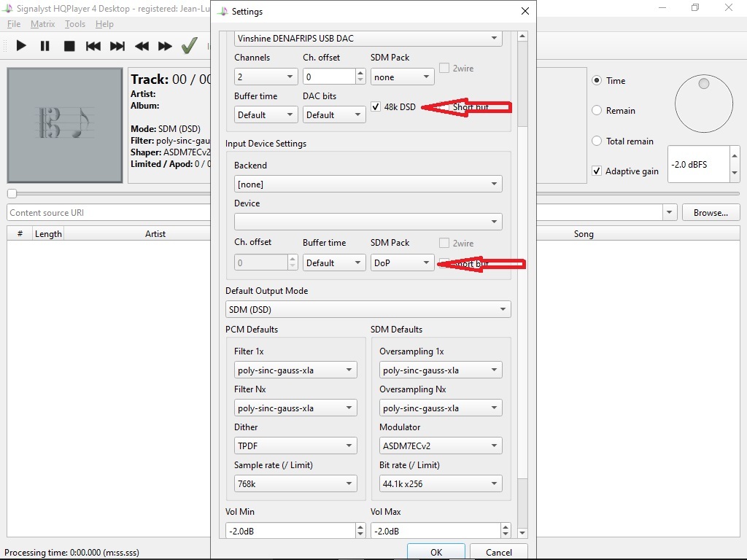
Task: Skip to the next track
Action: click(117, 46)
